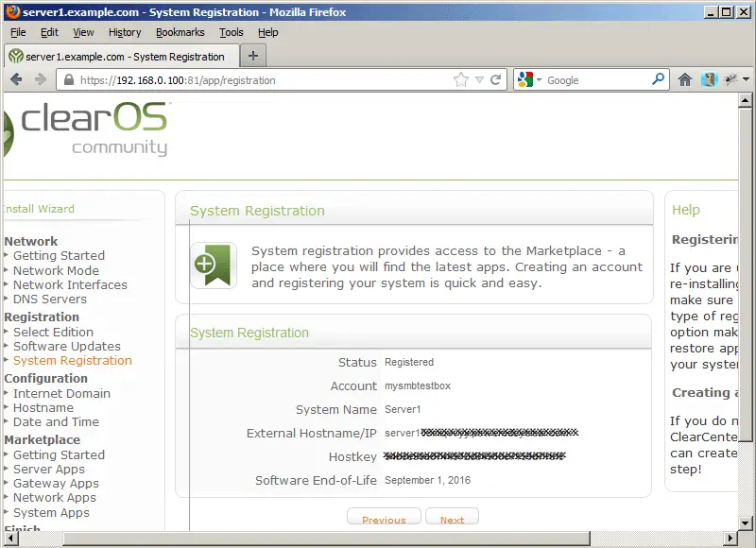This screenshot has width=756, height=548.
Task: Open Getting Started under Network
Action: [59, 255]
